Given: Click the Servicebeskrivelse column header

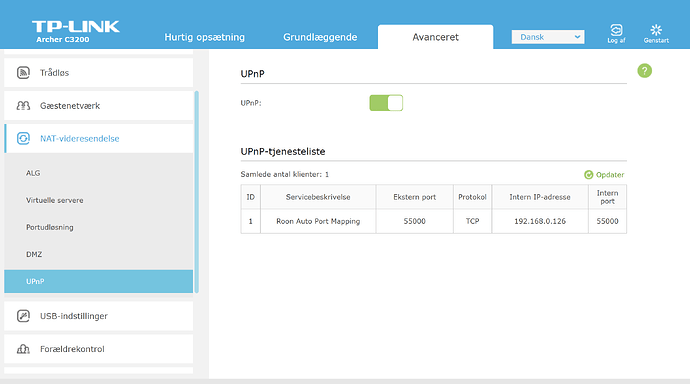Looking at the screenshot, I should tap(318, 197).
